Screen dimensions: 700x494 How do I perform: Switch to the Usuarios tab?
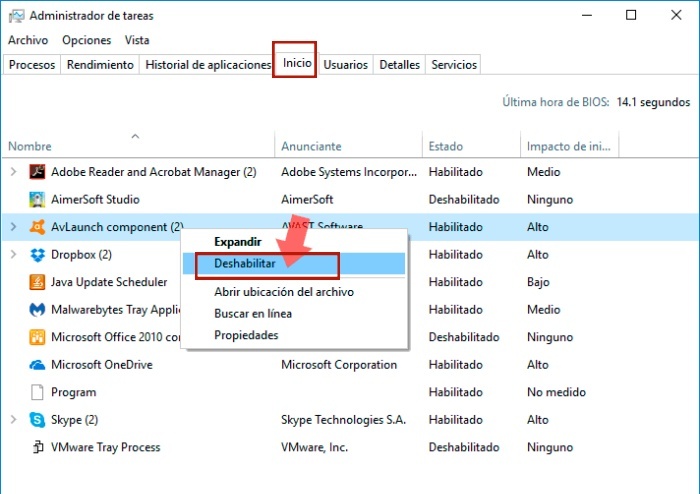(345, 65)
